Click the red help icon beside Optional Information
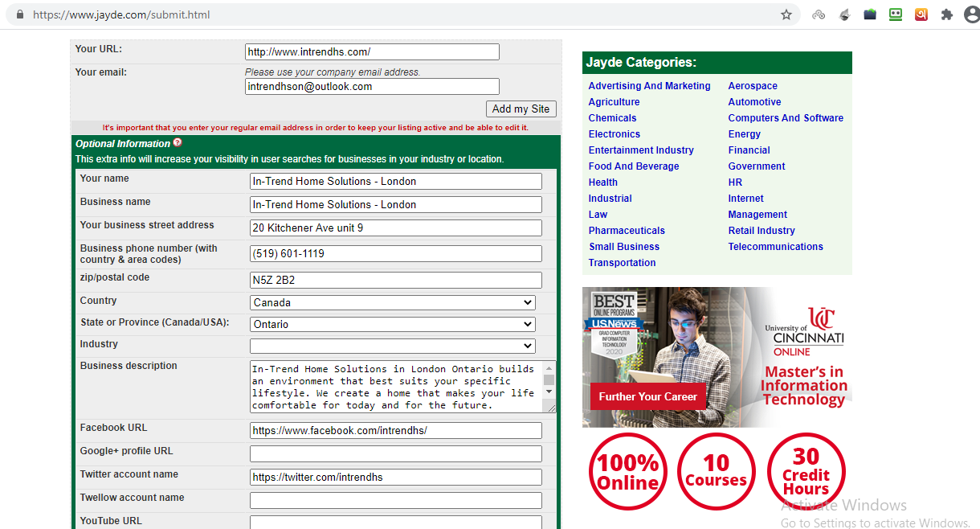Screen dimensions: 980x529 tap(178, 143)
